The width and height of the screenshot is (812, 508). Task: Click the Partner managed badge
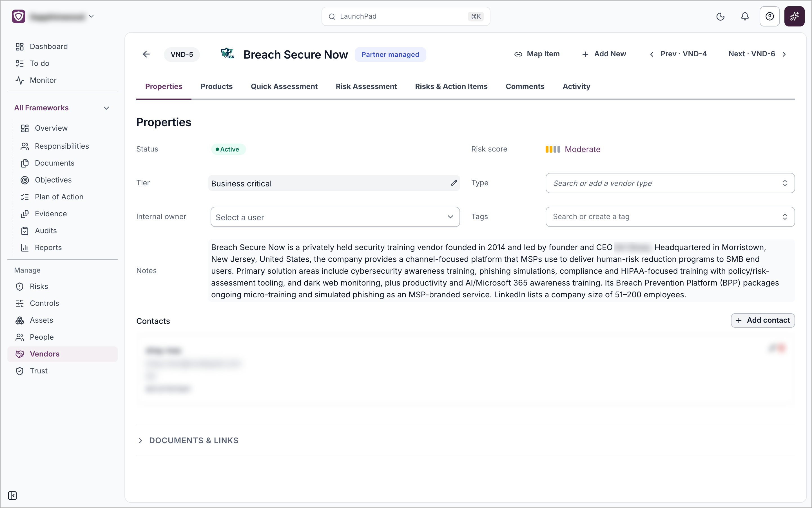(x=390, y=54)
